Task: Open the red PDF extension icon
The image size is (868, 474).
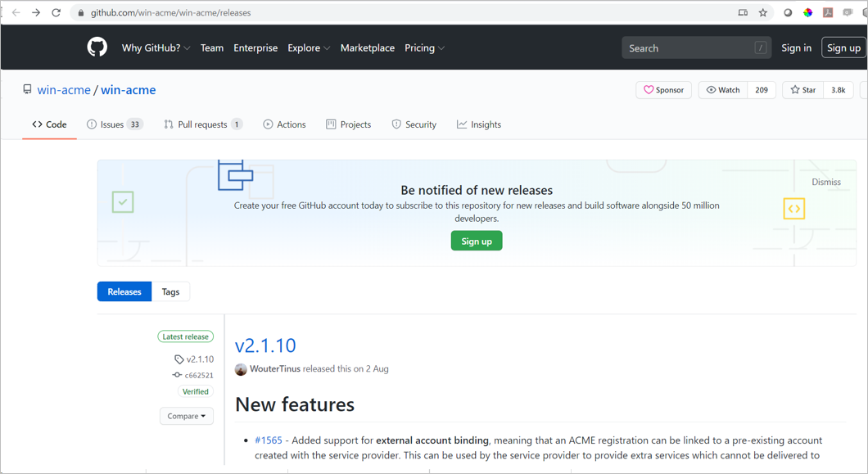Action: 828,13
